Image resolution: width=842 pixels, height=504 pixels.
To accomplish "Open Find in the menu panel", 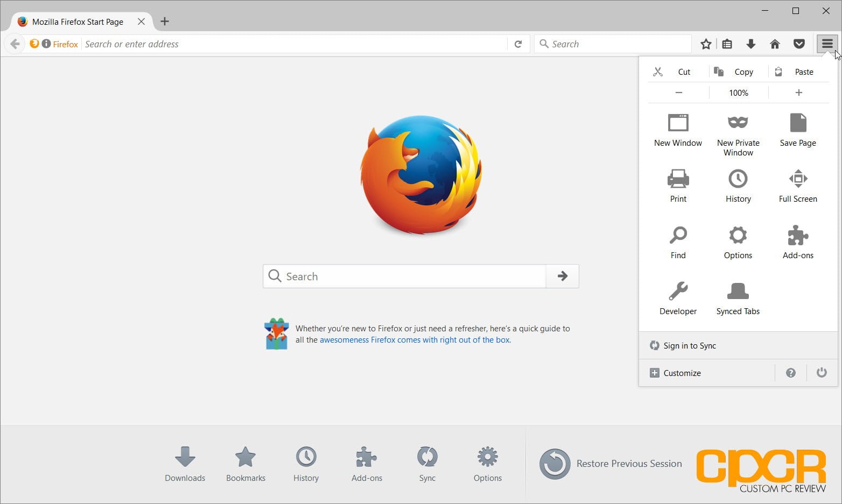I will (678, 243).
